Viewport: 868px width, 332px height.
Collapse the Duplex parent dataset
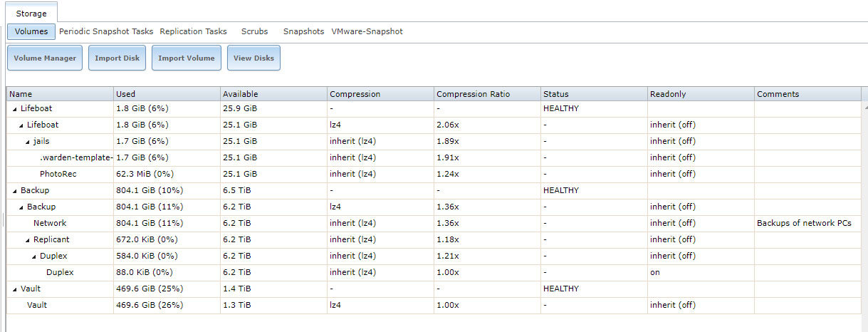pyautogui.click(x=34, y=256)
